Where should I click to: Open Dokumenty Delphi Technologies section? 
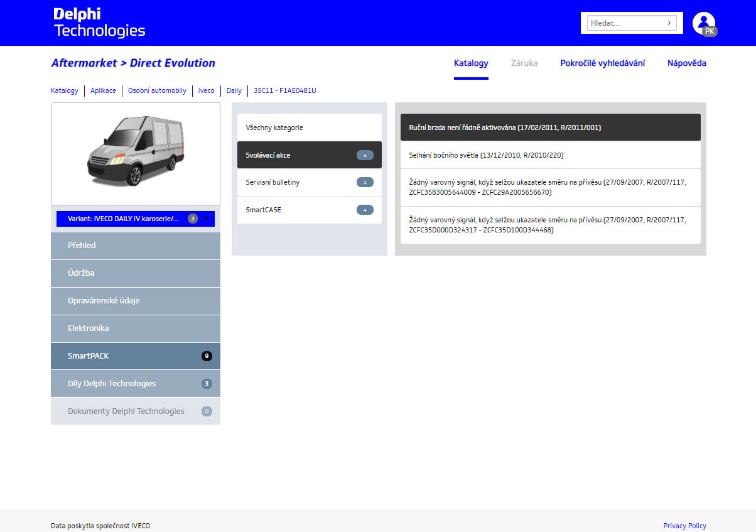(x=136, y=411)
